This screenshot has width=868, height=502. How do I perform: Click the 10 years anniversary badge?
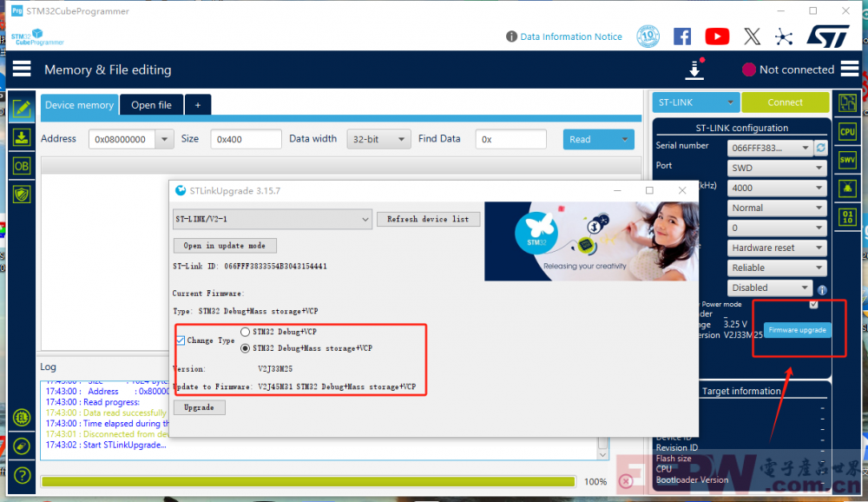[x=648, y=36]
